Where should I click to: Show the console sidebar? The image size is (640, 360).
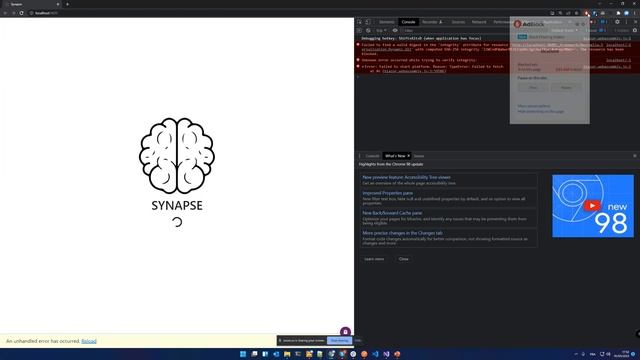pos(359,31)
